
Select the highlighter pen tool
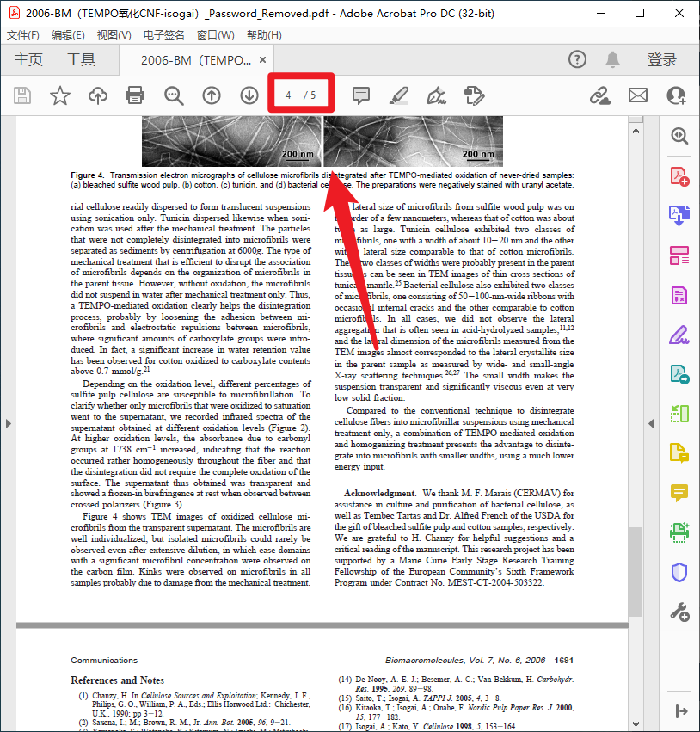tap(398, 95)
